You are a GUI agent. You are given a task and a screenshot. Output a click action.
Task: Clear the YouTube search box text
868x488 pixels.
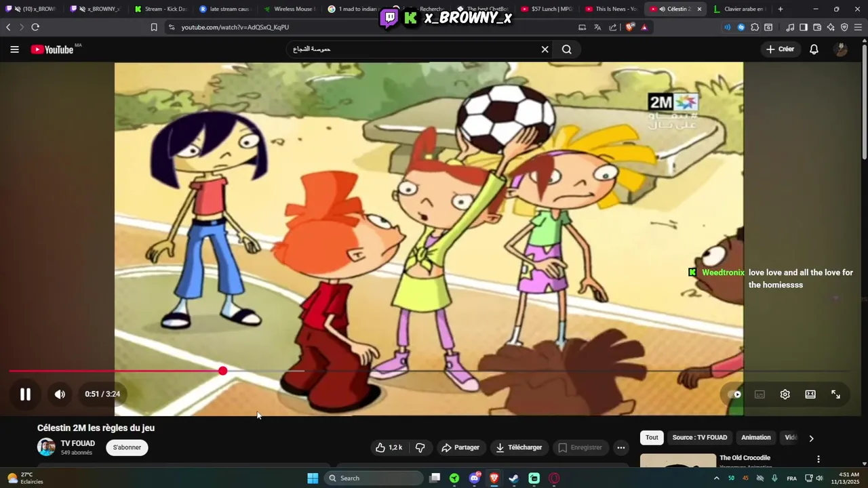click(x=545, y=49)
